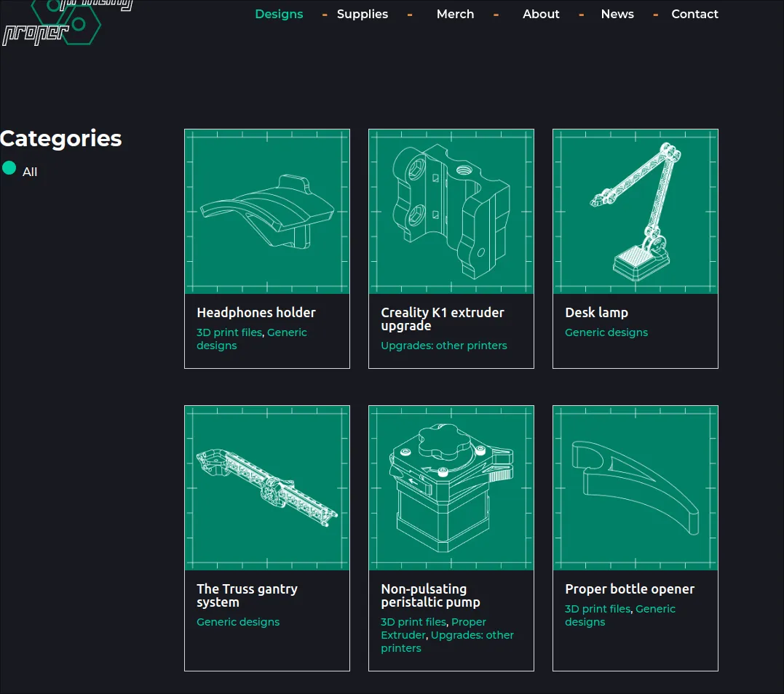Click the Desk lamp wireframe image
This screenshot has height=694, width=784.
[635, 212]
